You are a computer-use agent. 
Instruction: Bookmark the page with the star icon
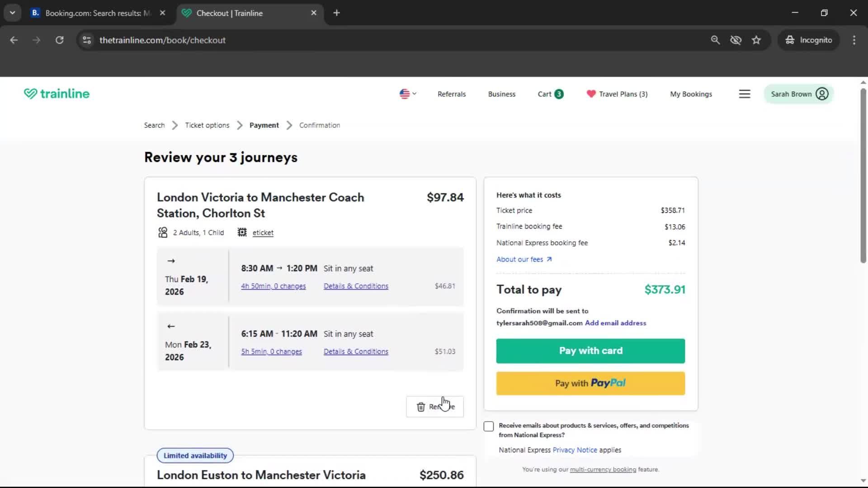click(756, 40)
